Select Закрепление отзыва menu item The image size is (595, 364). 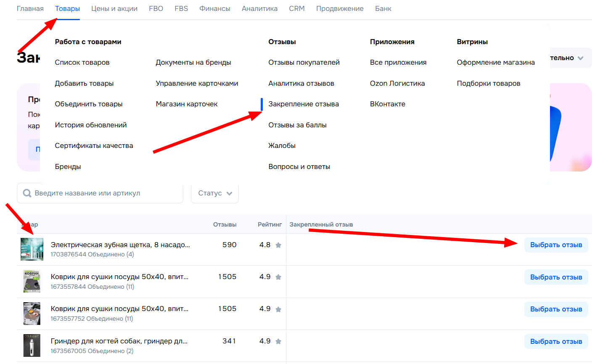coord(303,104)
